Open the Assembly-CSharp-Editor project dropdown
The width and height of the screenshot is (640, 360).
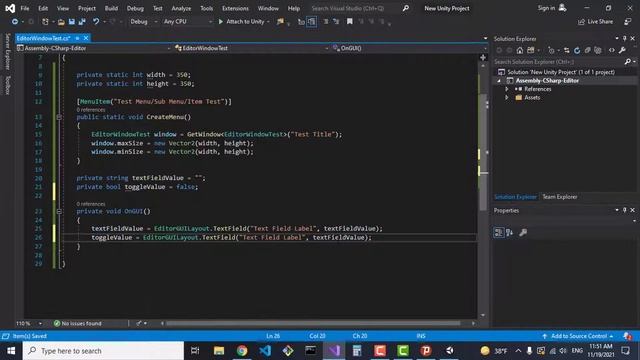point(93,48)
